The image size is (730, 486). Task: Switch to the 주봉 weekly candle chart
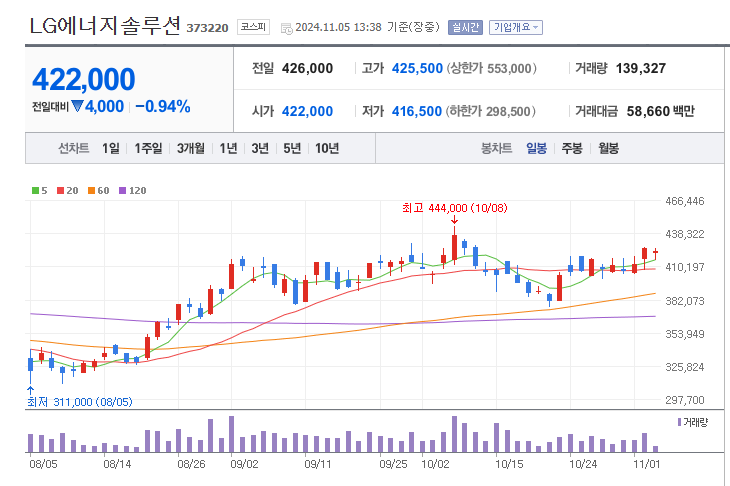[x=572, y=148]
